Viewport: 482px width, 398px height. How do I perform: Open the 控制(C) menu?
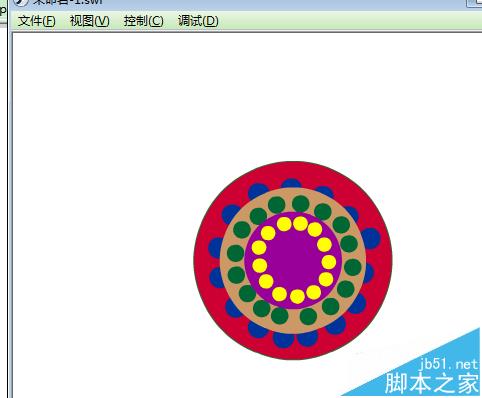click(x=143, y=21)
